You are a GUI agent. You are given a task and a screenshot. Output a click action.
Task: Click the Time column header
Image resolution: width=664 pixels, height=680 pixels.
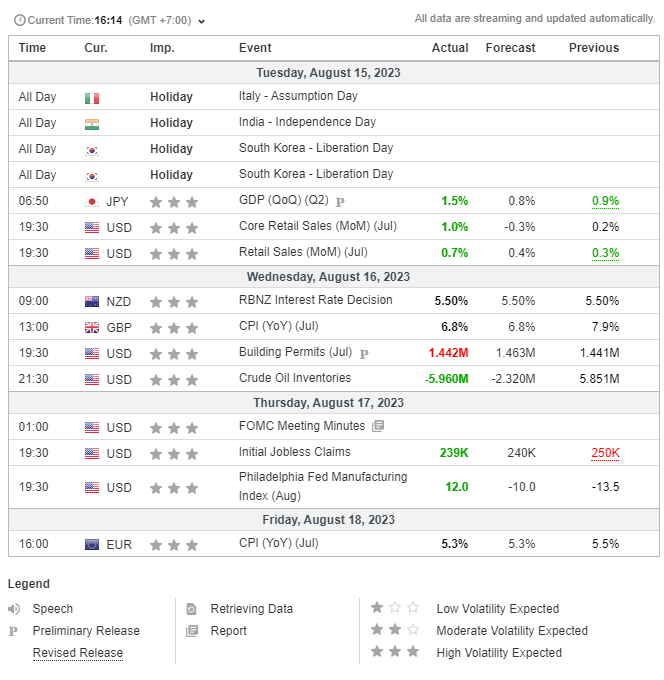click(x=32, y=48)
